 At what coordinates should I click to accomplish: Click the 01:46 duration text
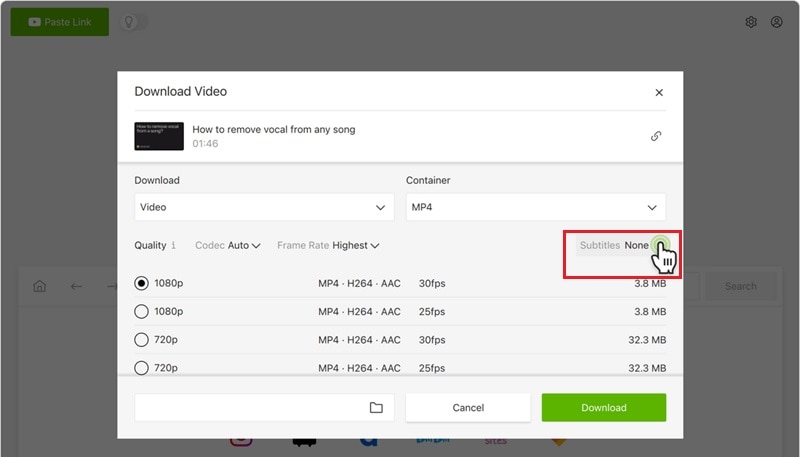[x=205, y=144]
